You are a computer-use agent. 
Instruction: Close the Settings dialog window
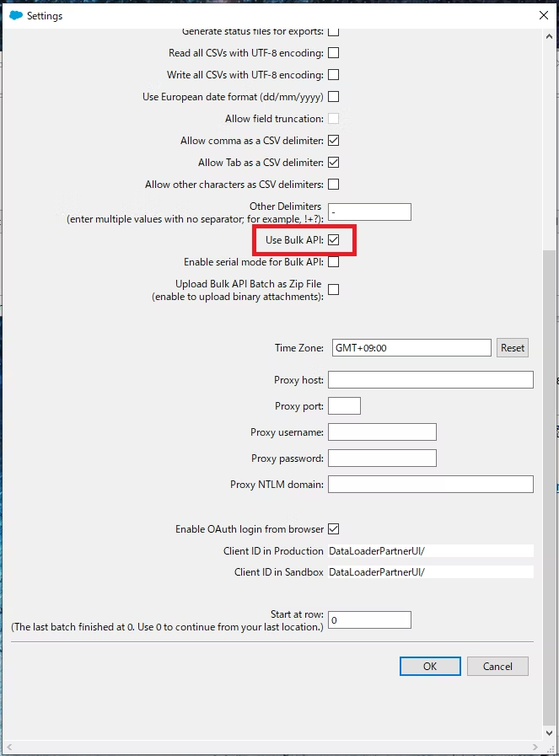[544, 15]
